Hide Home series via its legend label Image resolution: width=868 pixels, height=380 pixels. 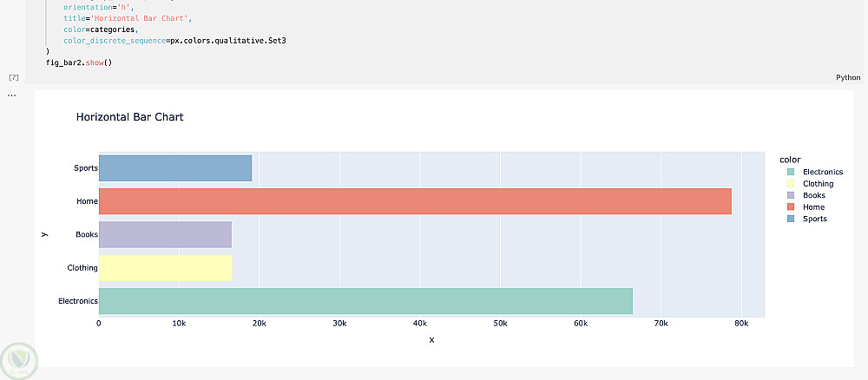pos(813,207)
